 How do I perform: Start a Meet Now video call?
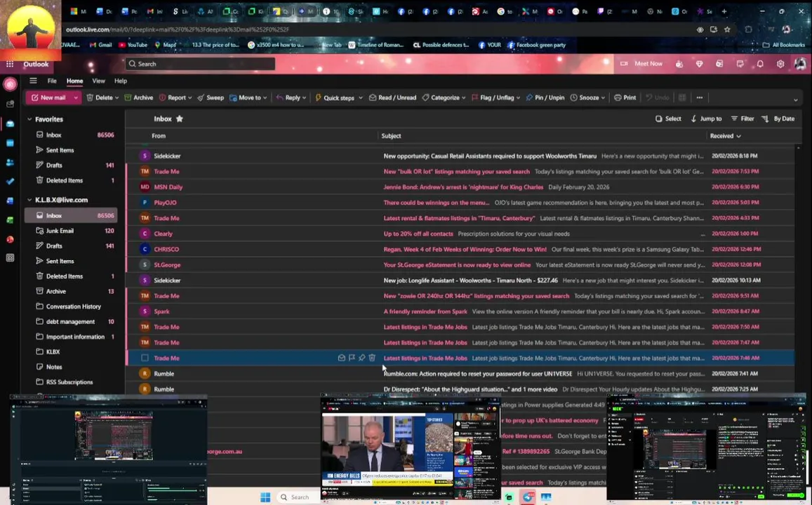click(x=641, y=64)
